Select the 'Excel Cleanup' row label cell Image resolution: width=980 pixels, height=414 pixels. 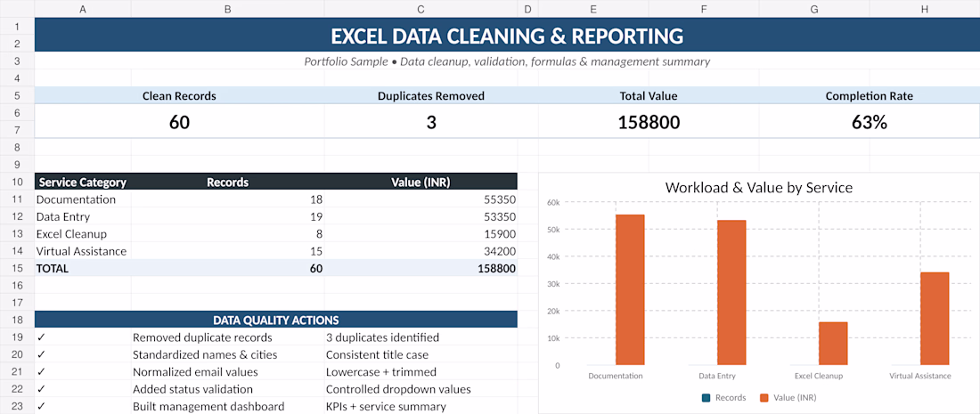83,233
